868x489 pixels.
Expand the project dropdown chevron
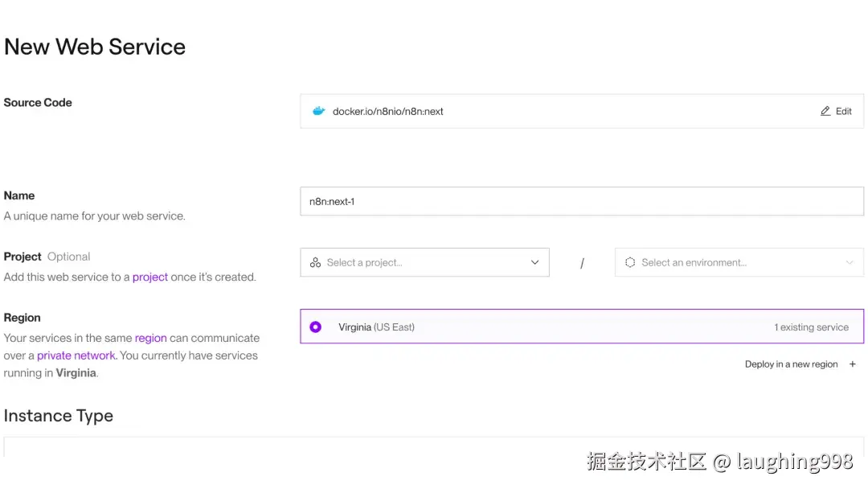click(x=535, y=262)
